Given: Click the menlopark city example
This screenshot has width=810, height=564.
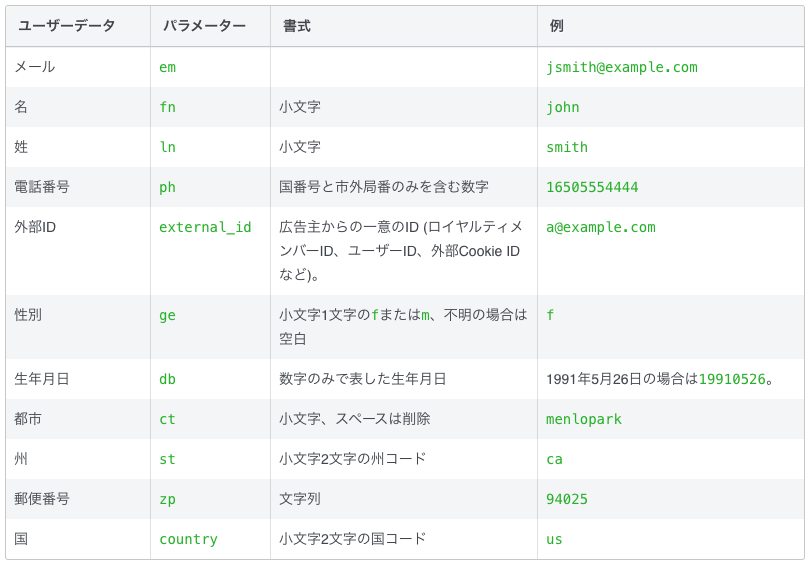Looking at the screenshot, I should (584, 419).
